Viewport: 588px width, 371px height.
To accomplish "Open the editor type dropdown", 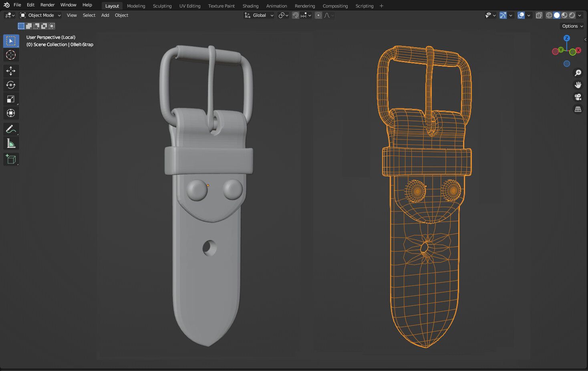I will point(10,15).
